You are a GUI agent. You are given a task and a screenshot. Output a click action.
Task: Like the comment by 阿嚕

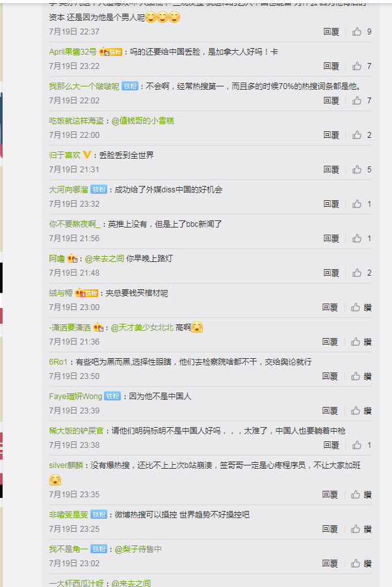pos(357,273)
